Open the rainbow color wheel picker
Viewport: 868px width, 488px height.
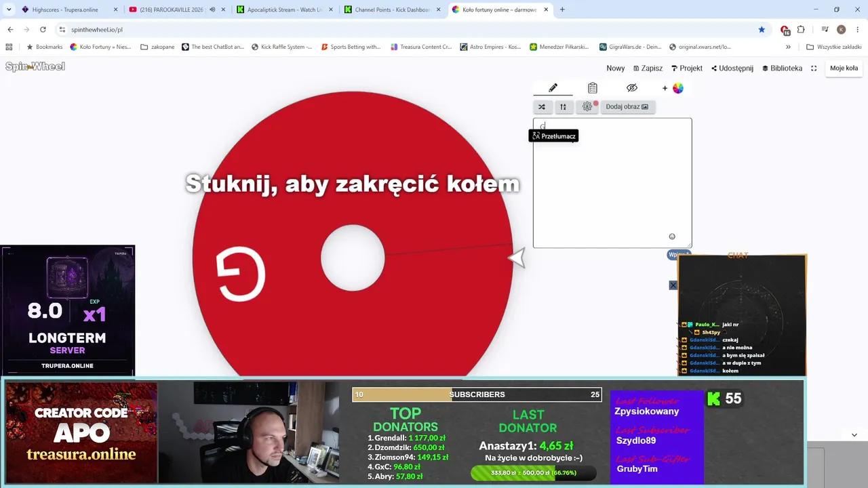677,88
